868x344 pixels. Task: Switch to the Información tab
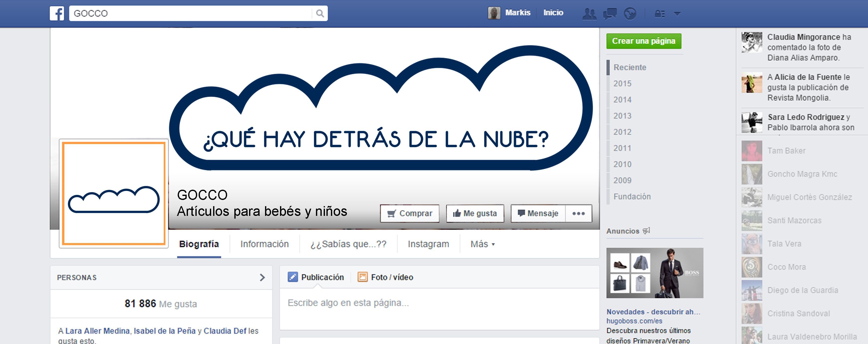[265, 244]
